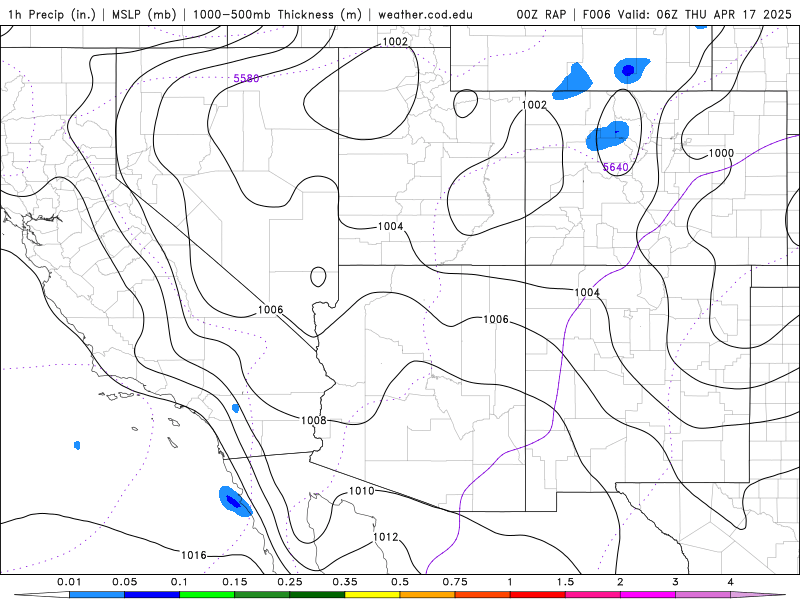
Task: Click the purple '5580' thickness label
Action: point(246,78)
